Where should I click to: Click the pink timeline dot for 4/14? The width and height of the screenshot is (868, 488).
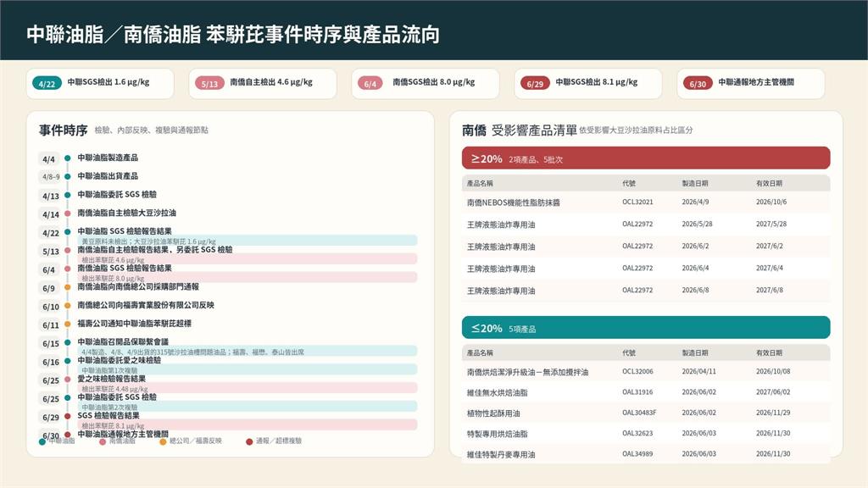tap(68, 213)
